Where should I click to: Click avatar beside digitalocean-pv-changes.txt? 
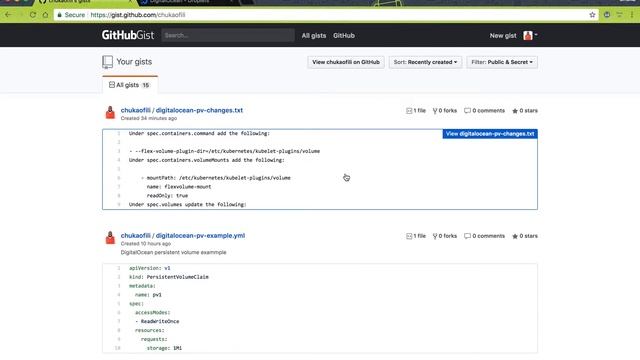point(110,113)
